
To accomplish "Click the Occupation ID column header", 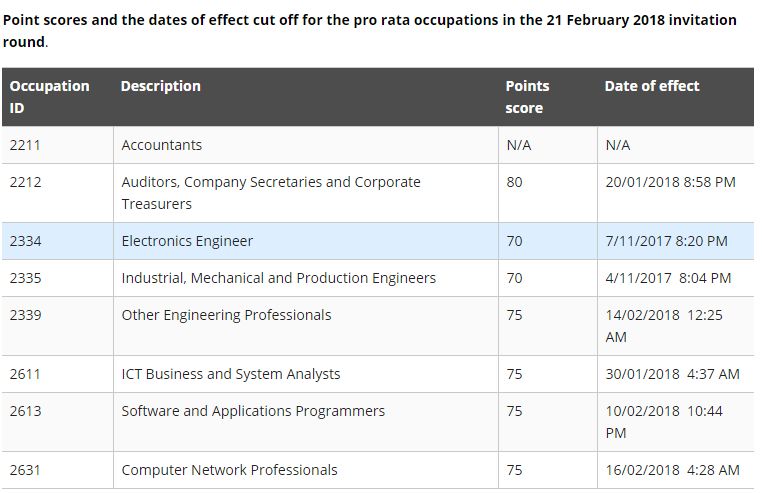I will coord(49,96).
